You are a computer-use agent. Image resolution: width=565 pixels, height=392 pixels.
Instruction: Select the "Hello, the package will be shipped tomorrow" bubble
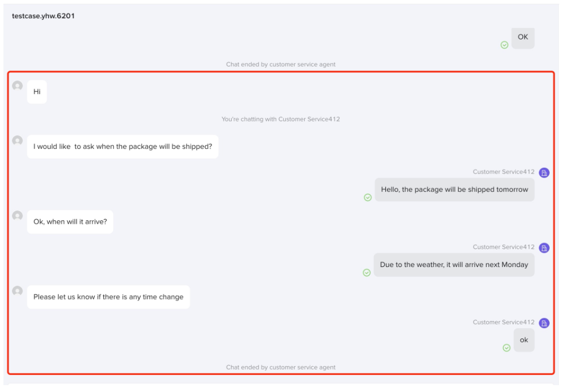click(454, 189)
